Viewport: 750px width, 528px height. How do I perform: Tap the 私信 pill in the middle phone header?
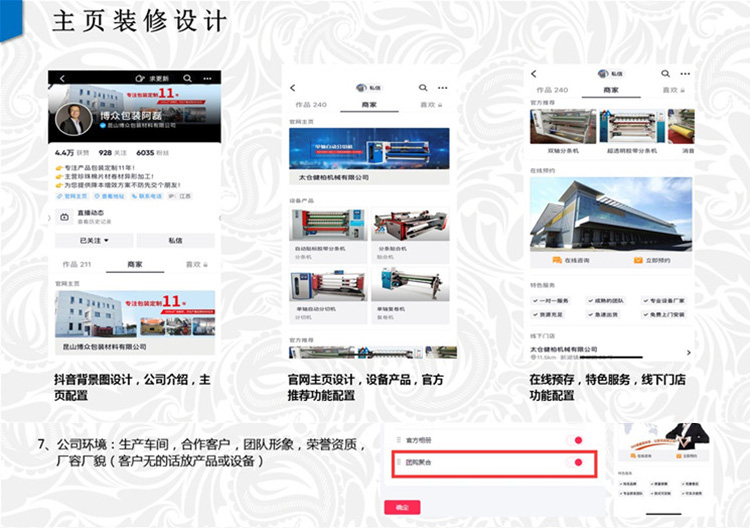tap(369, 88)
